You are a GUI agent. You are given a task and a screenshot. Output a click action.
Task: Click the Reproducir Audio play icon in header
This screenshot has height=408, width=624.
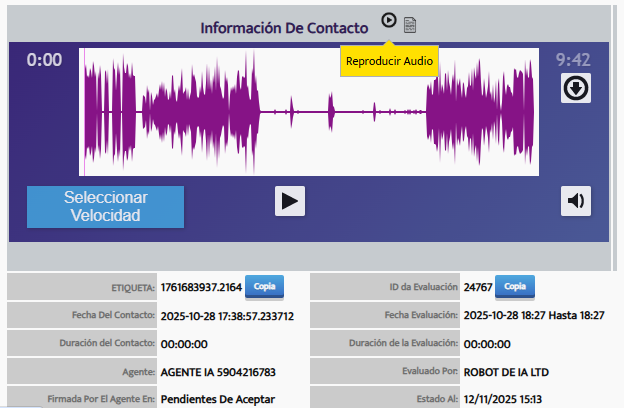pos(389,20)
